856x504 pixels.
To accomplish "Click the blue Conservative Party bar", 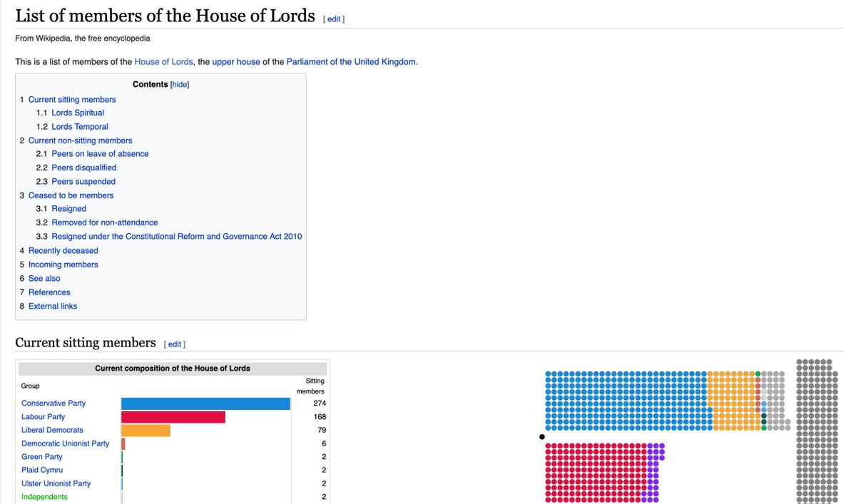I will coord(205,403).
